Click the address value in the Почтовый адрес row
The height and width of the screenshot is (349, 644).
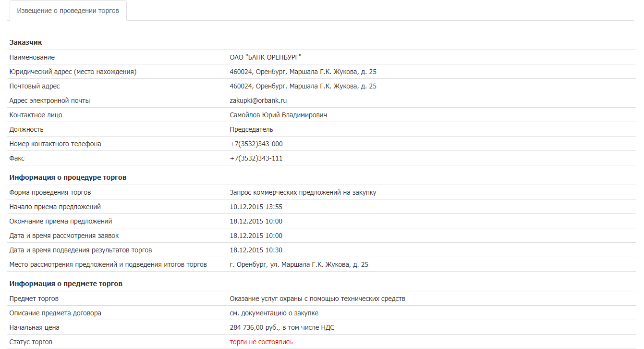(x=303, y=86)
